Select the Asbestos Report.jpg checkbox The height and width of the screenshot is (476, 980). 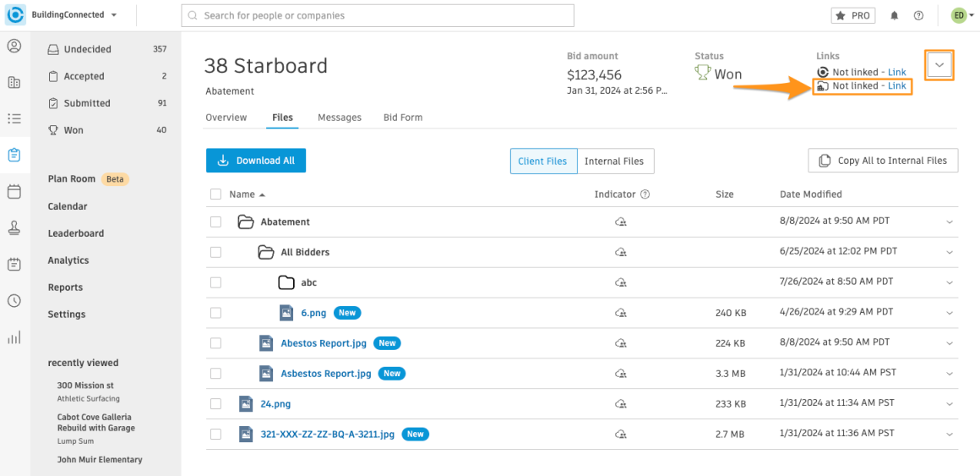(x=215, y=374)
